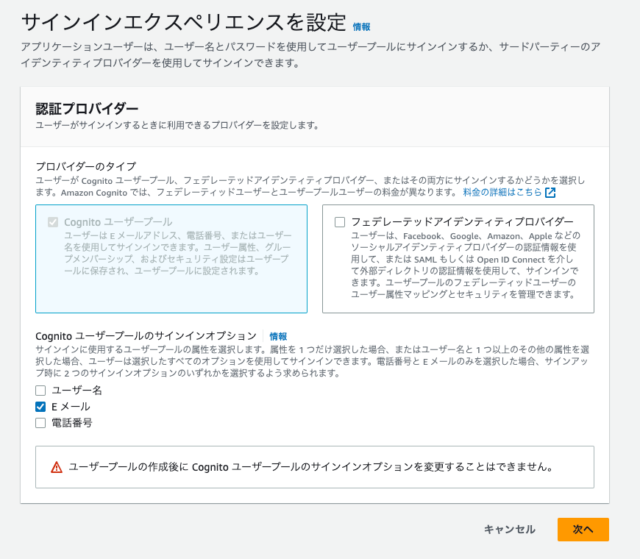This screenshot has height=559, width=640.
Task: Click the ユーザー名 label text
Action: [77, 390]
